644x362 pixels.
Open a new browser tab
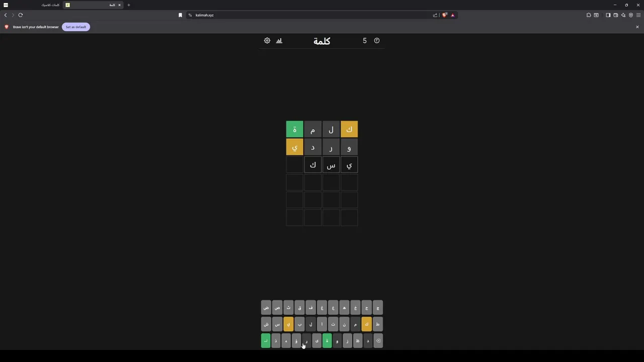point(128,5)
